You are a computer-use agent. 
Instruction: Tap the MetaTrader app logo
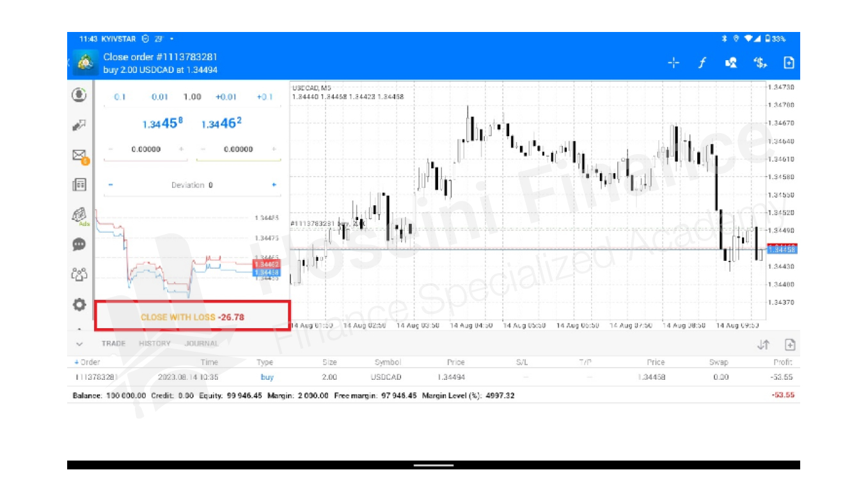[85, 63]
